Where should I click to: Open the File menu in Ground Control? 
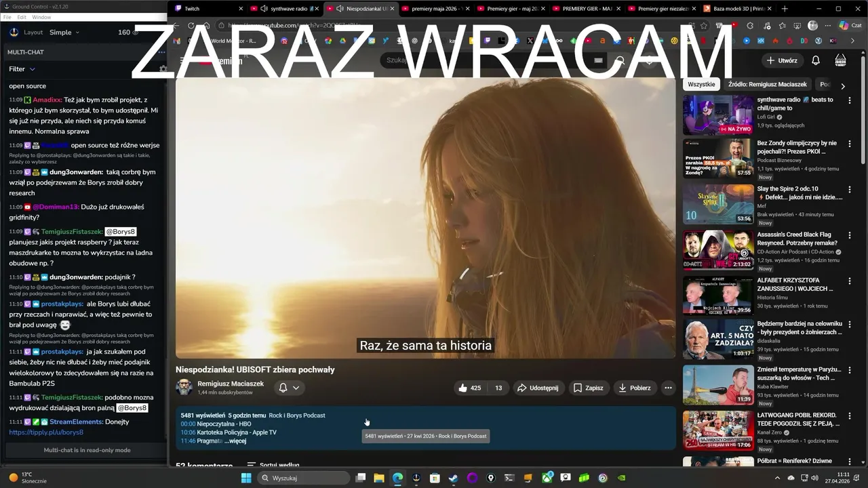point(7,17)
